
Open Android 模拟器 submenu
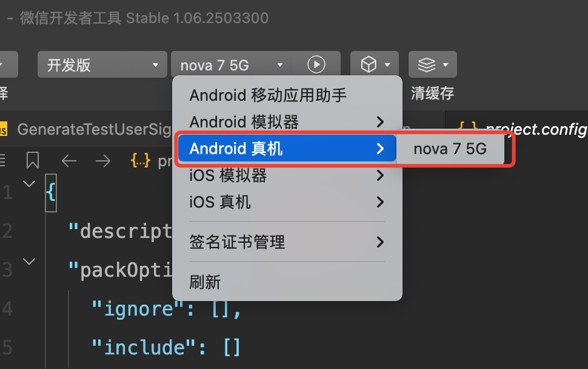click(x=287, y=122)
